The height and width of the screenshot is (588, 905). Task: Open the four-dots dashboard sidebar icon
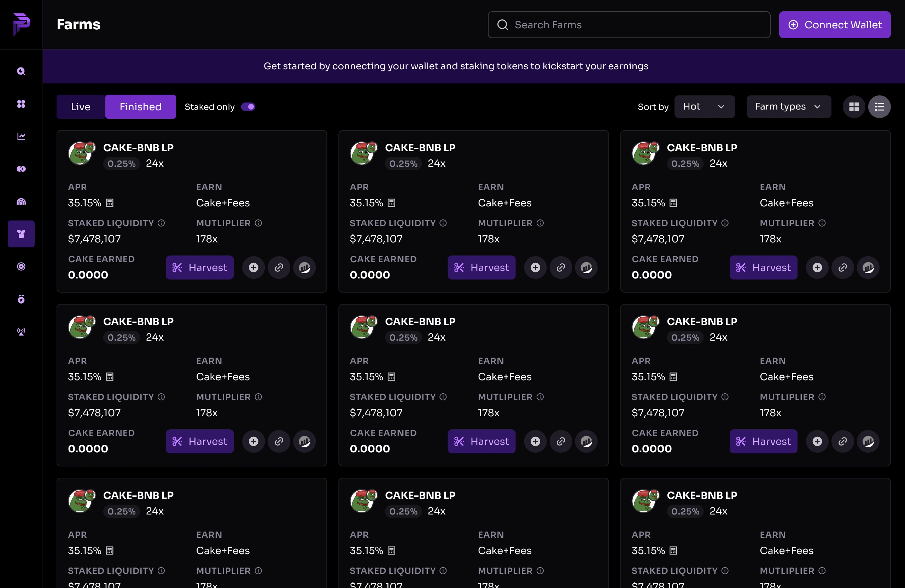tap(21, 104)
